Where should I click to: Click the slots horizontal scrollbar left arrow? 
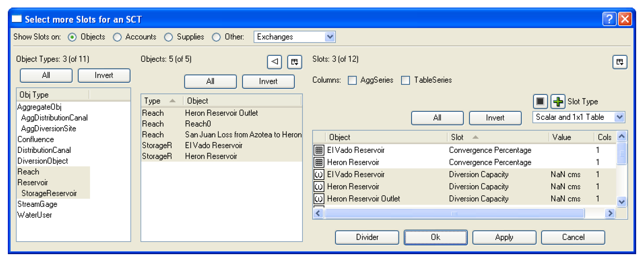[318, 214]
